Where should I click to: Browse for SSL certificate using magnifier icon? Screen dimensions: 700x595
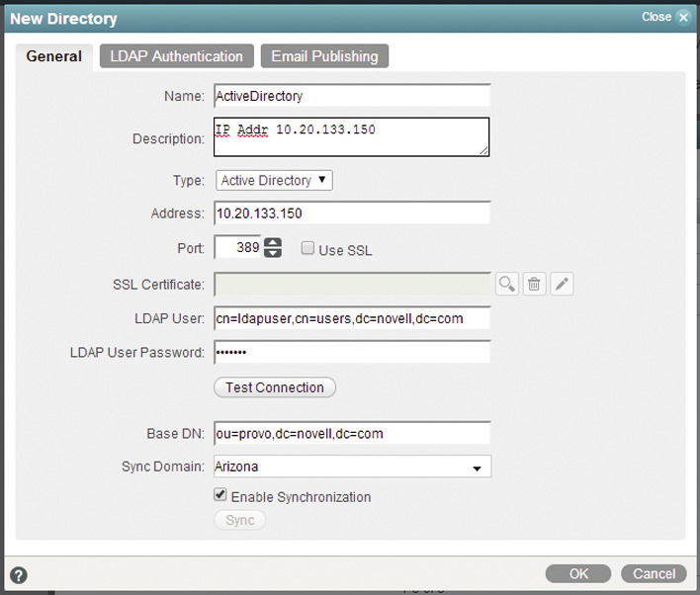[x=506, y=284]
